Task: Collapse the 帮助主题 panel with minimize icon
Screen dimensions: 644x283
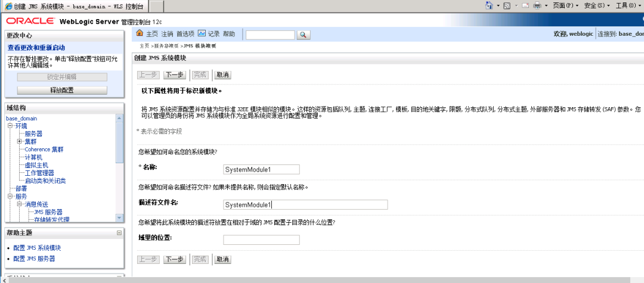Action: point(119,232)
